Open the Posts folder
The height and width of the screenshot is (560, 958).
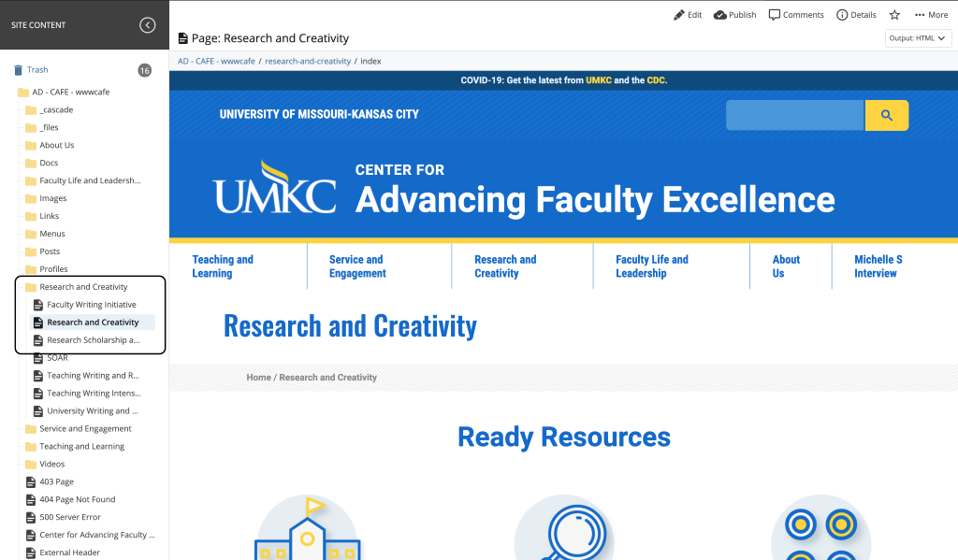[43, 251]
